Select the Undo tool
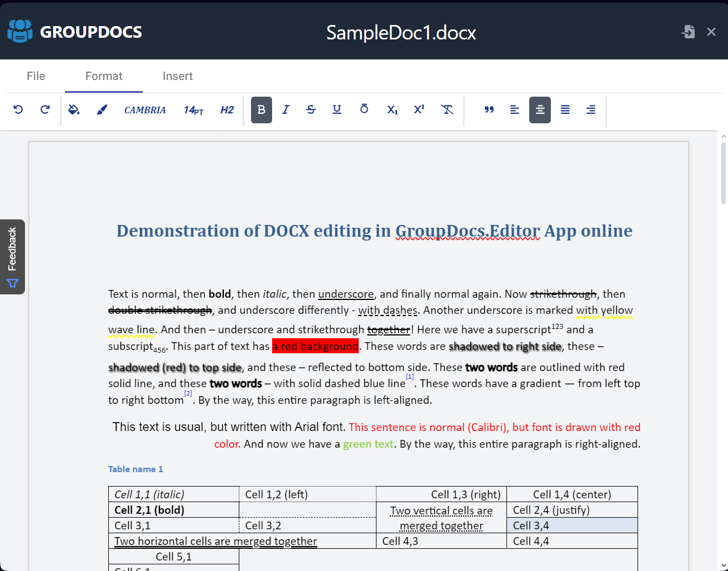728x571 pixels. (x=18, y=109)
